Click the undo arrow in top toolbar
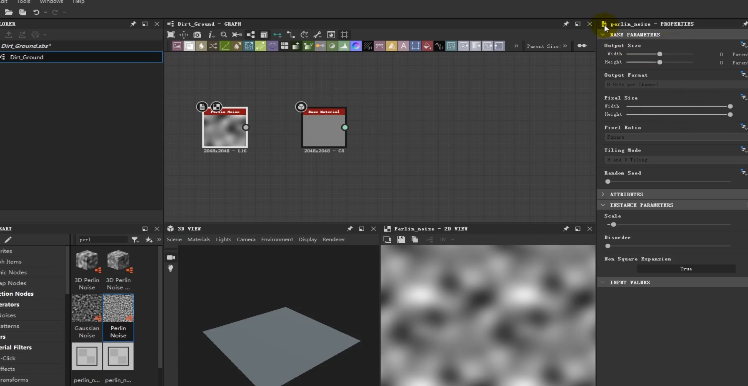This screenshot has height=386, width=748. (x=36, y=12)
